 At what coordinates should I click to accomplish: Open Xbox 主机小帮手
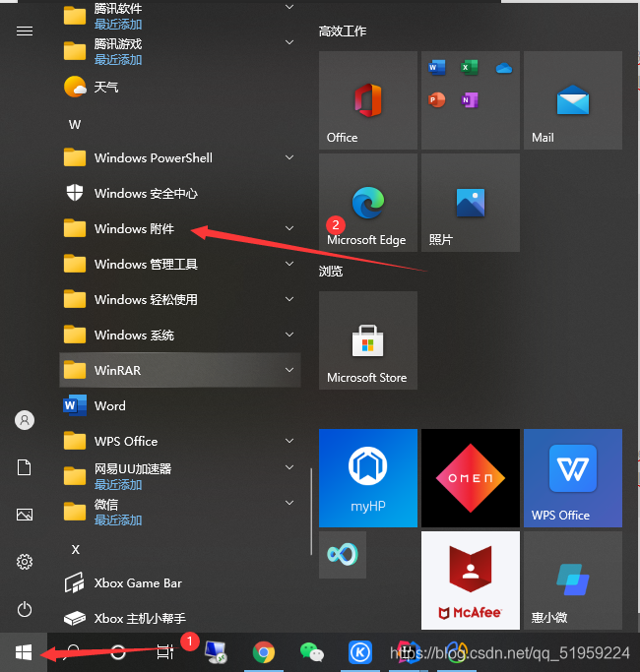coord(180,618)
